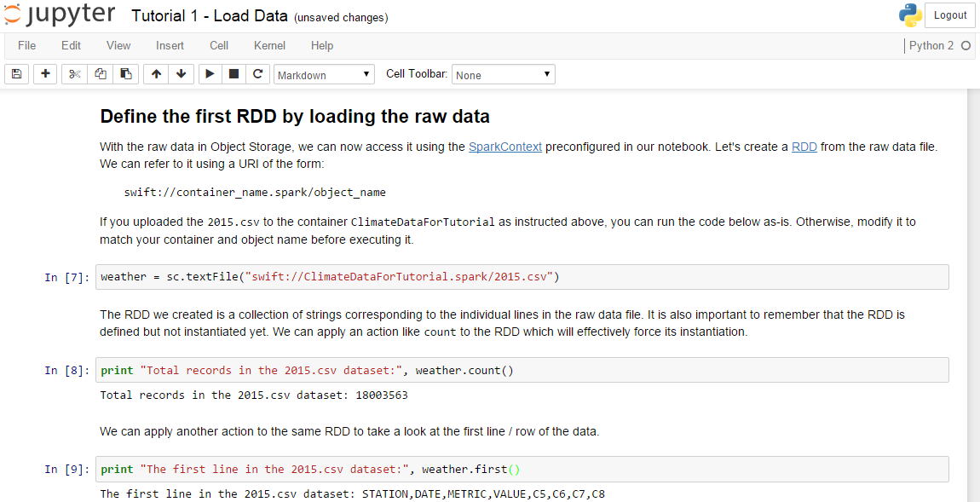Click the Logout button
The image size is (980, 502).
coord(950,15)
